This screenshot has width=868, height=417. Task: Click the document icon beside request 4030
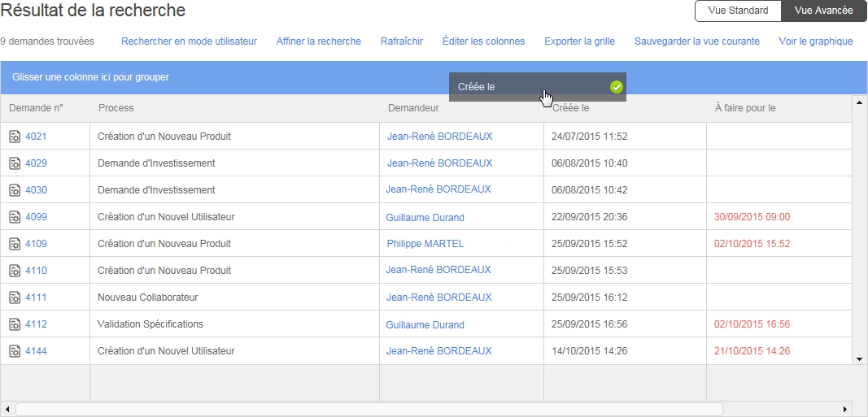15,190
